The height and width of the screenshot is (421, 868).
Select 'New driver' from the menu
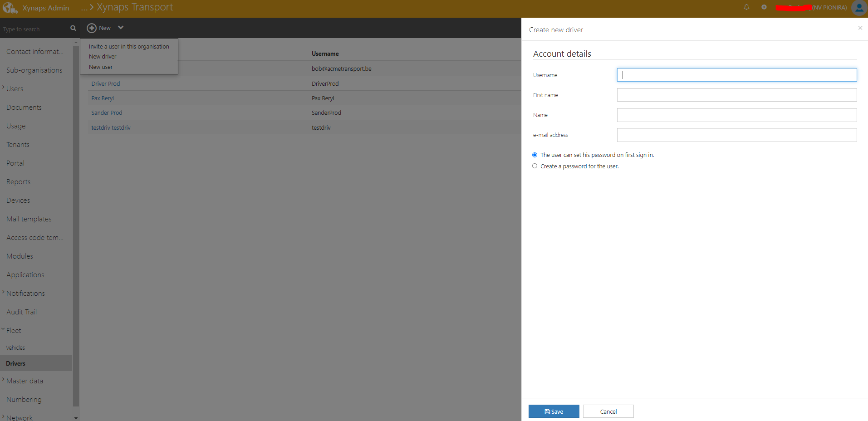click(102, 56)
